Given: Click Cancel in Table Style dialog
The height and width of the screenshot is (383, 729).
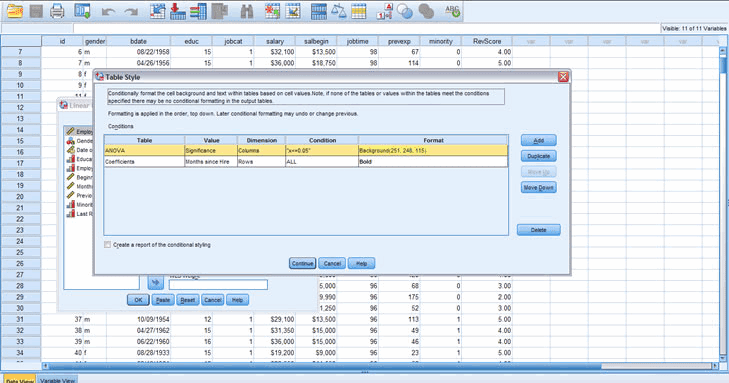Looking at the screenshot, I should [332, 264].
